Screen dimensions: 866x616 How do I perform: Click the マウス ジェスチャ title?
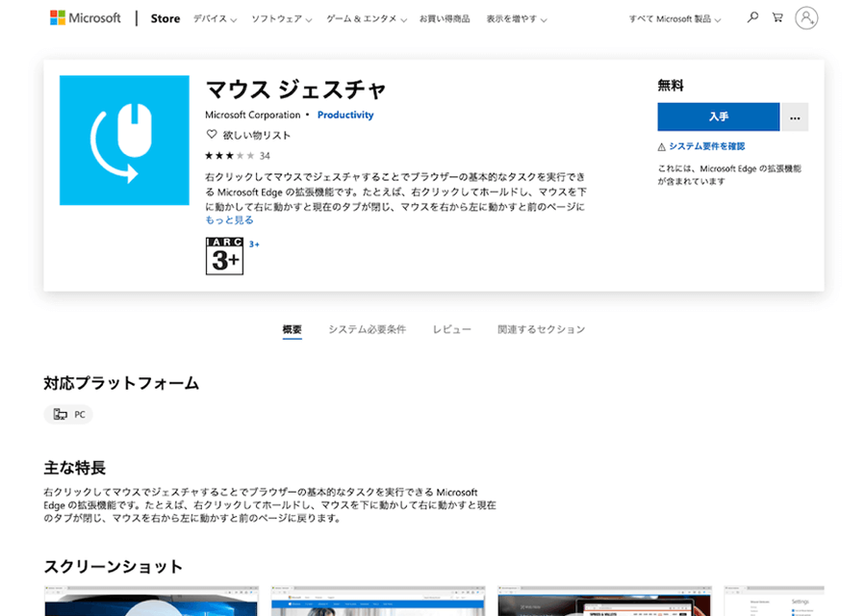(295, 90)
